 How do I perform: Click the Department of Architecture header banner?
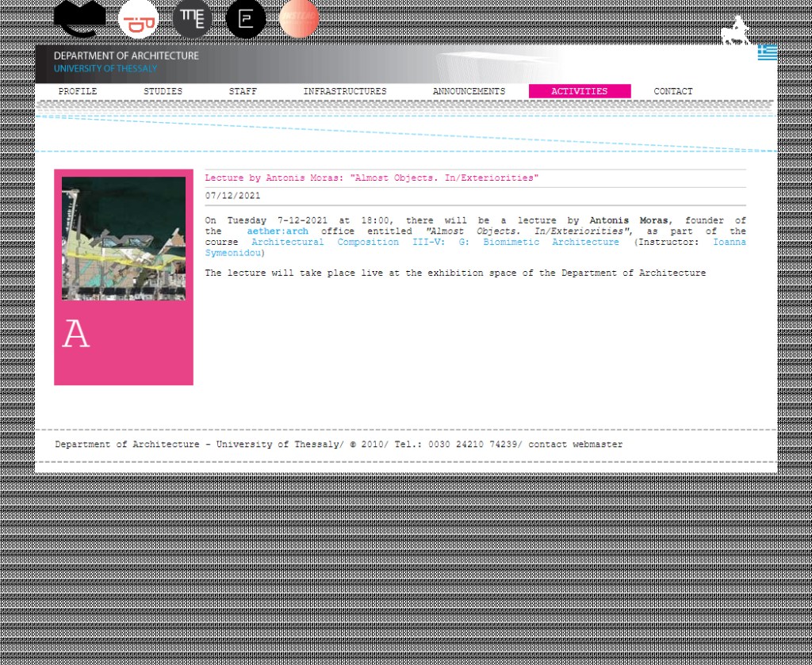[x=127, y=63]
